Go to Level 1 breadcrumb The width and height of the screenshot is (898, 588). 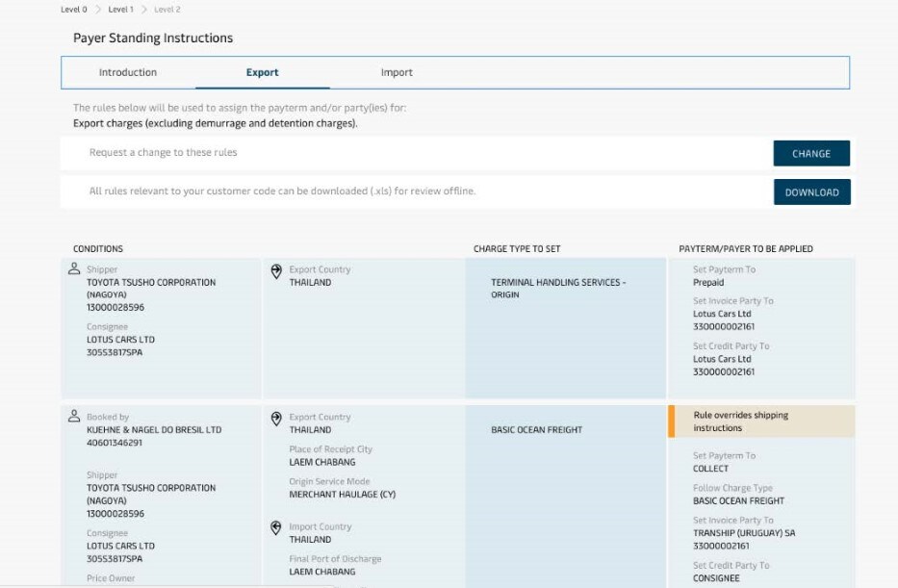tap(120, 10)
